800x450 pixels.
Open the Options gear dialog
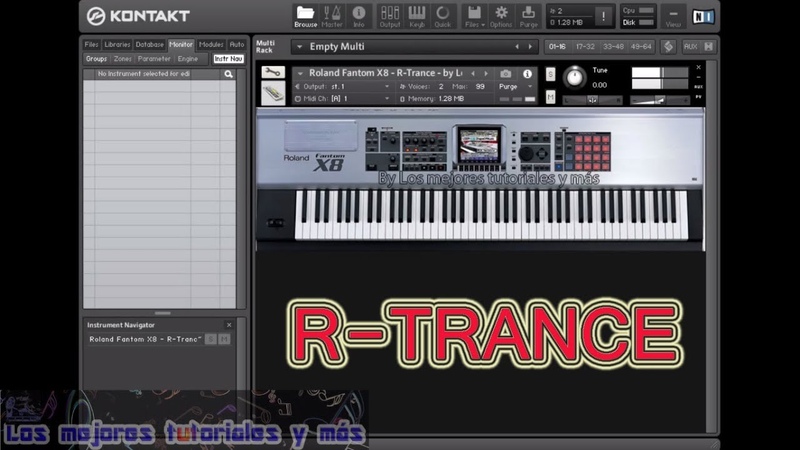coord(501,16)
